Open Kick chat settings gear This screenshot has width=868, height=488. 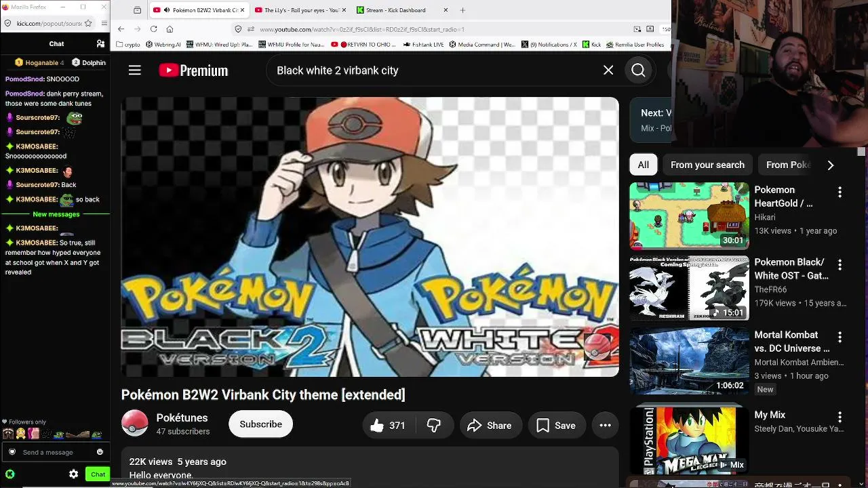[74, 474]
